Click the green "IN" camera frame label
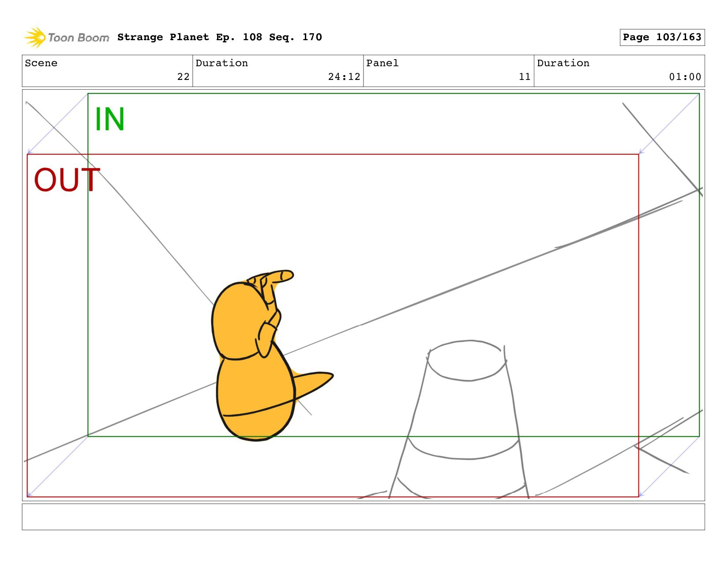 click(110, 119)
